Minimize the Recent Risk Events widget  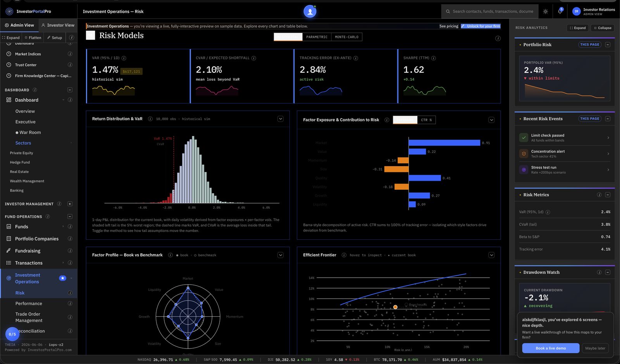tap(608, 119)
